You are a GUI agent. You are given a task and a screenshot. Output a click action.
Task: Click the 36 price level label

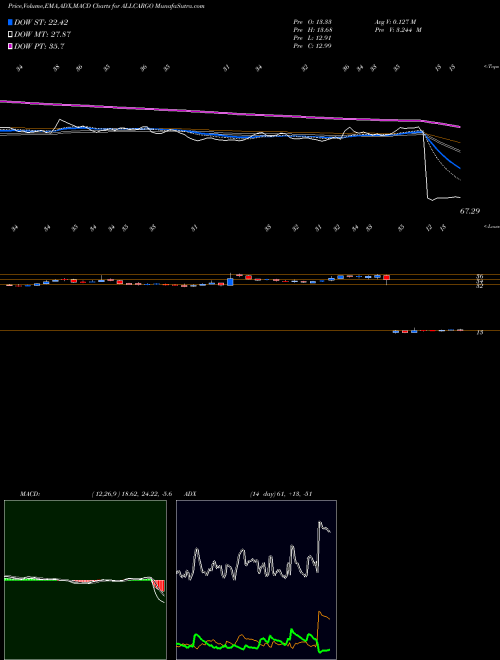479,277
